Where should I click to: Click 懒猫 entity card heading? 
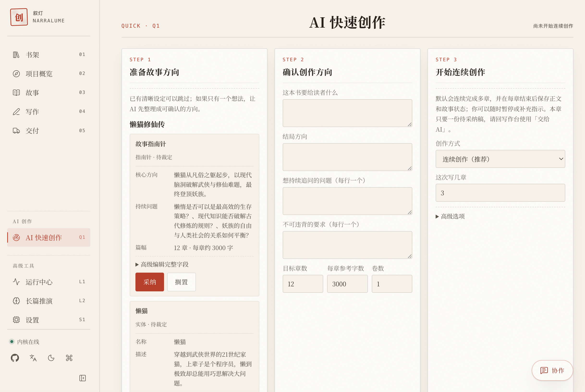(x=142, y=311)
